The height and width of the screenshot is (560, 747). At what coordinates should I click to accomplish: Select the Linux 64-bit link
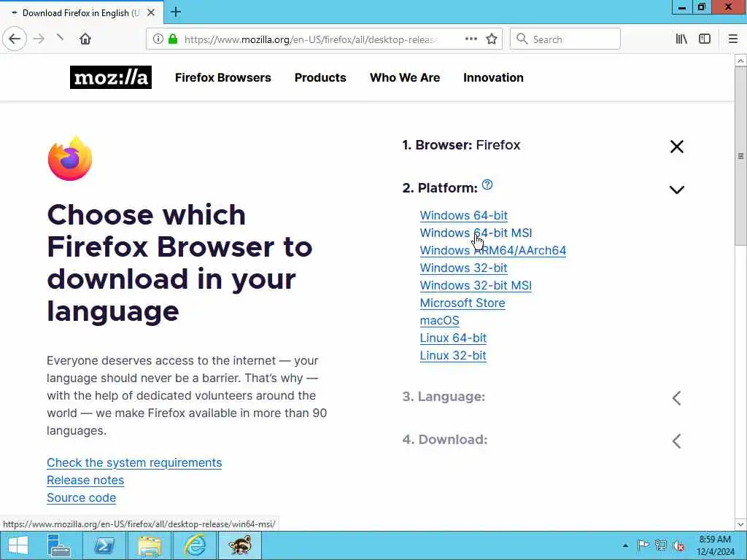point(453,338)
